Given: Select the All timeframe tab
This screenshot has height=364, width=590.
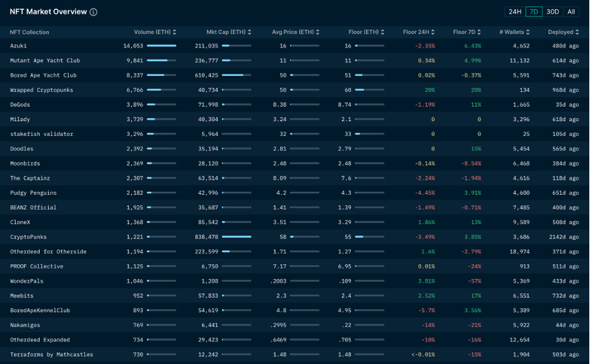Looking at the screenshot, I should pos(571,11).
